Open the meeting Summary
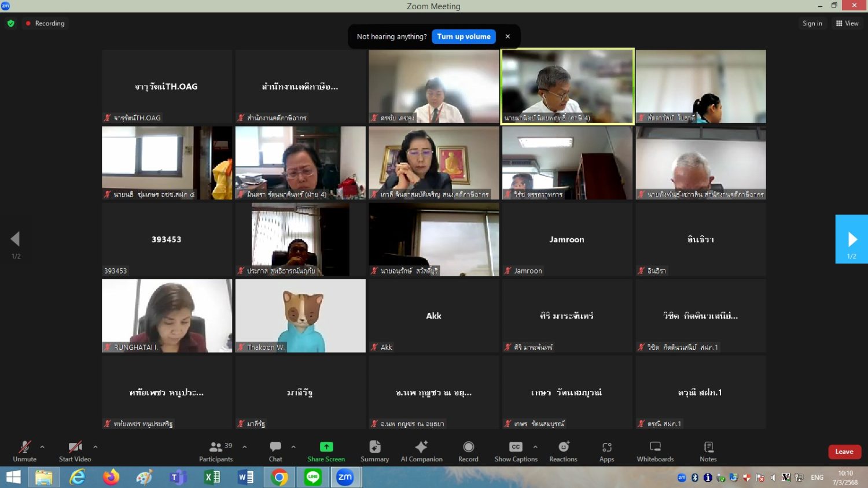The image size is (868, 488). click(374, 451)
